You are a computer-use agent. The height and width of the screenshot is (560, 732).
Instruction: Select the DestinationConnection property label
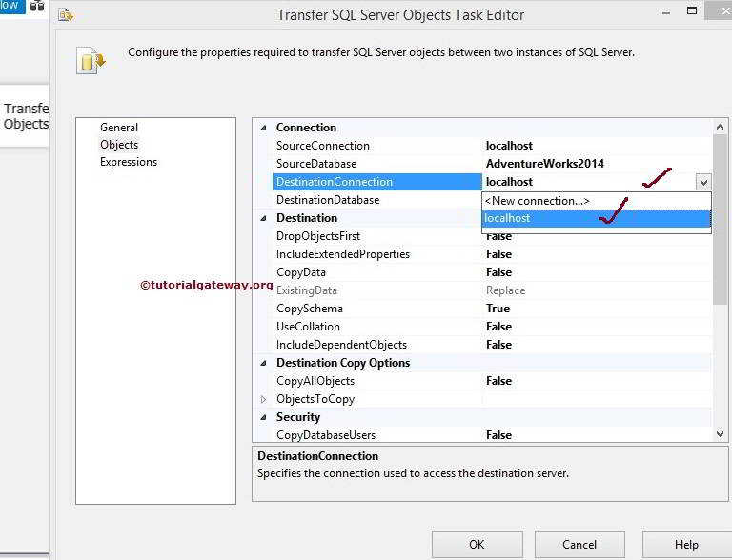(x=376, y=182)
